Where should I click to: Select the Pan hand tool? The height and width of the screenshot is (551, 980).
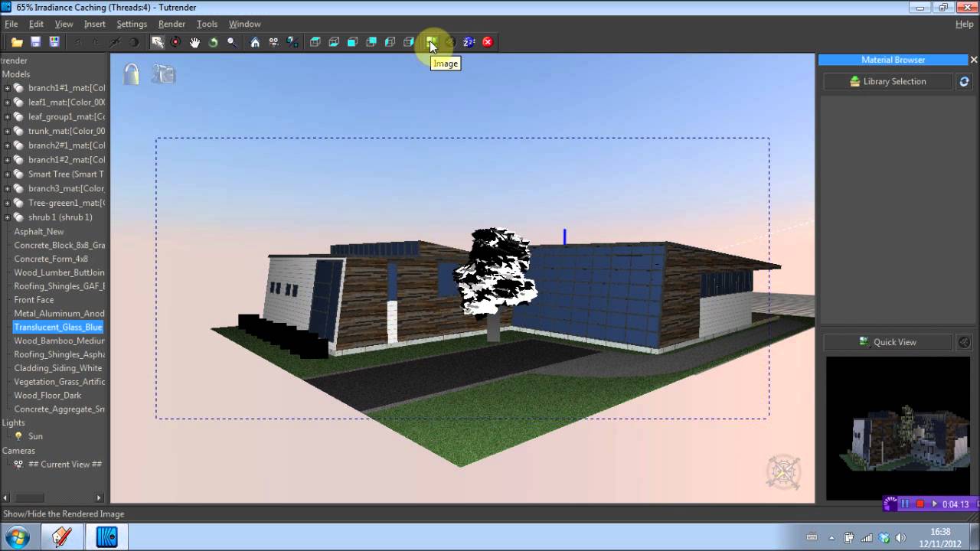tap(194, 42)
